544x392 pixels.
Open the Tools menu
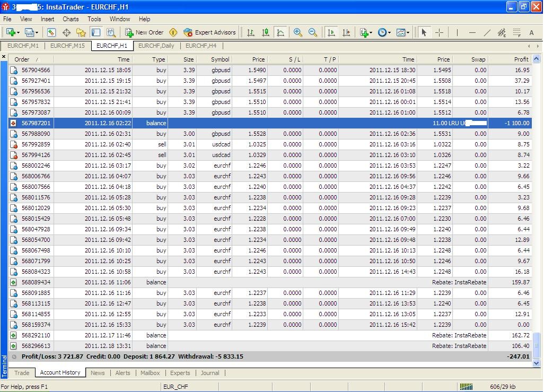click(94, 19)
